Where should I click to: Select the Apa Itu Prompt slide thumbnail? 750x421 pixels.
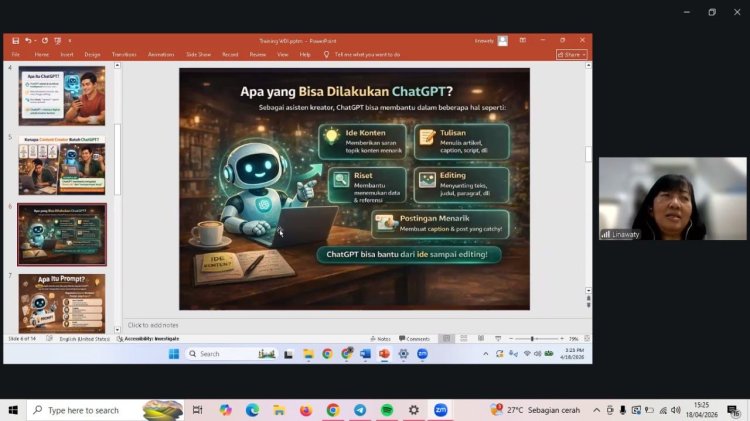pyautogui.click(x=61, y=302)
